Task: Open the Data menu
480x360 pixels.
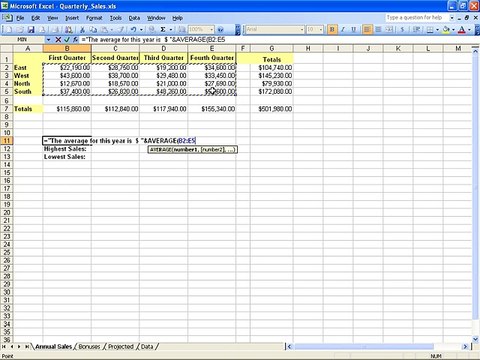Action: [134, 18]
